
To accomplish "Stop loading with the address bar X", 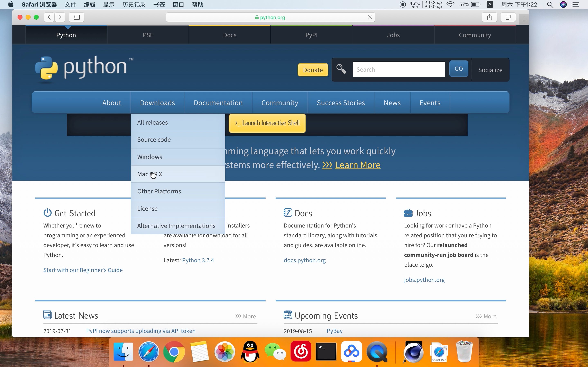I will (370, 17).
